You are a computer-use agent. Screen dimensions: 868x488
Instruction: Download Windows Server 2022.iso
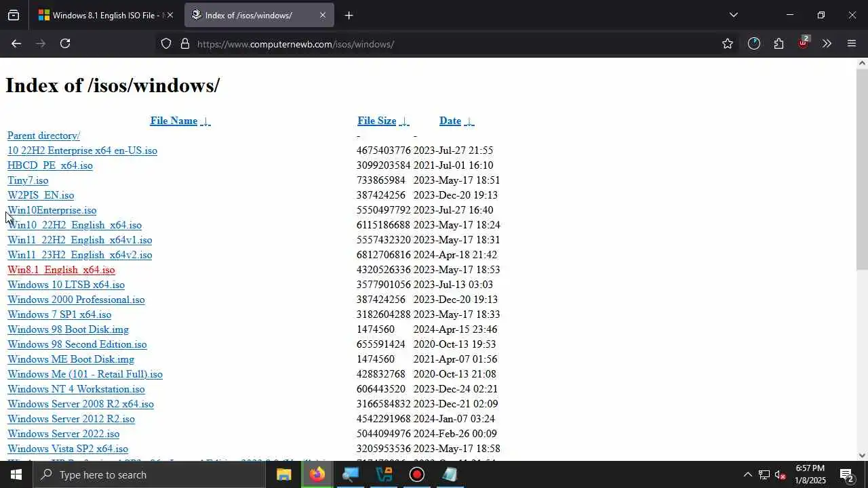(64, 434)
